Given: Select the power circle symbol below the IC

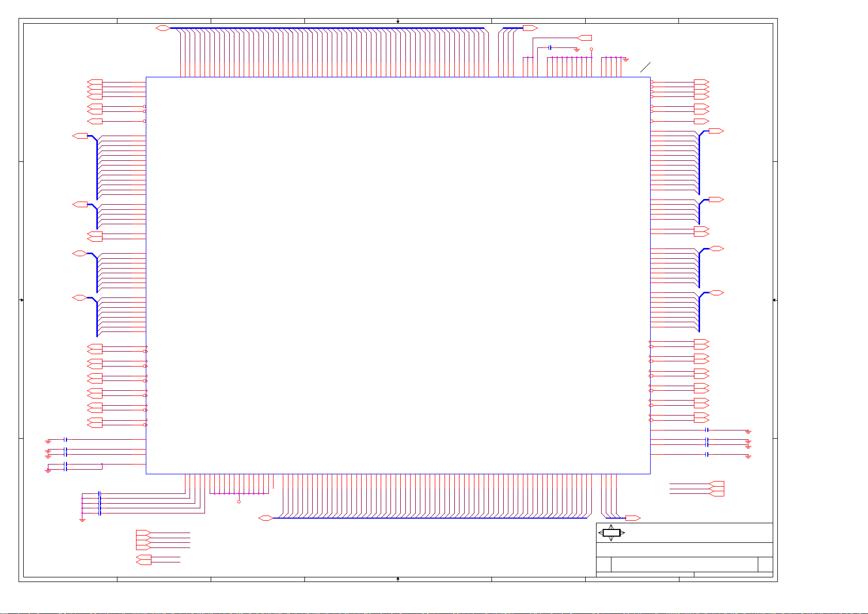Looking at the screenshot, I should coord(239,502).
